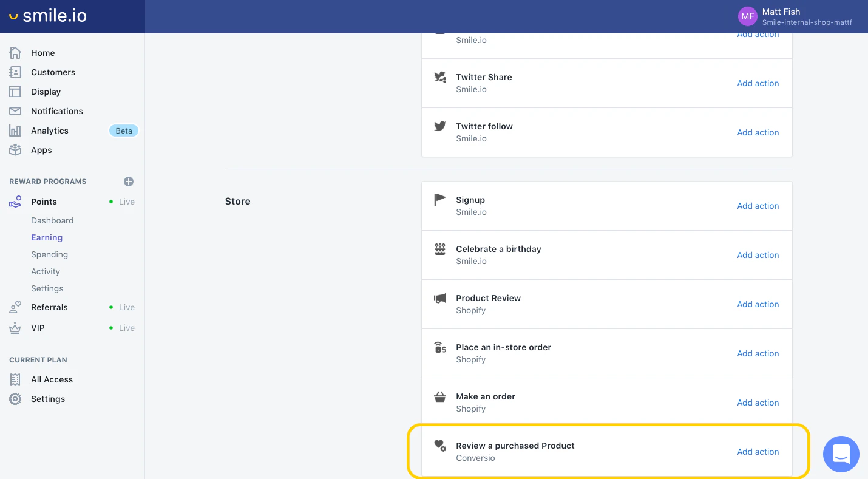Click Smile-internal-shop-mattf store name
868x479 pixels.
[x=807, y=22]
